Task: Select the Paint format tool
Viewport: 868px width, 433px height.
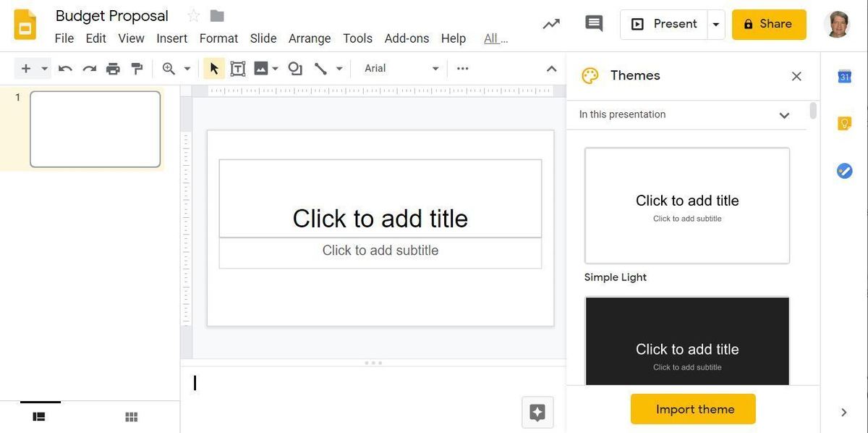Action: (137, 69)
